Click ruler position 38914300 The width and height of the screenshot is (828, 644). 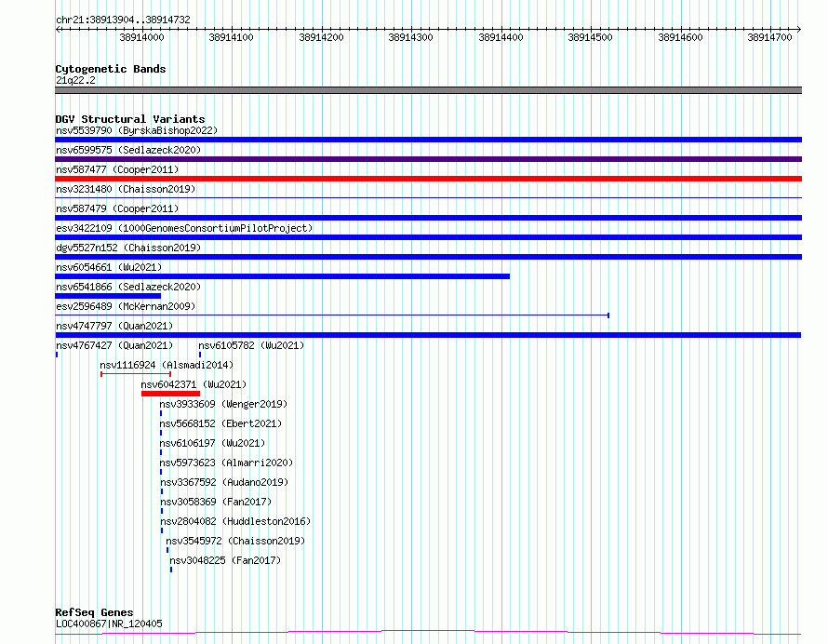pos(410,37)
